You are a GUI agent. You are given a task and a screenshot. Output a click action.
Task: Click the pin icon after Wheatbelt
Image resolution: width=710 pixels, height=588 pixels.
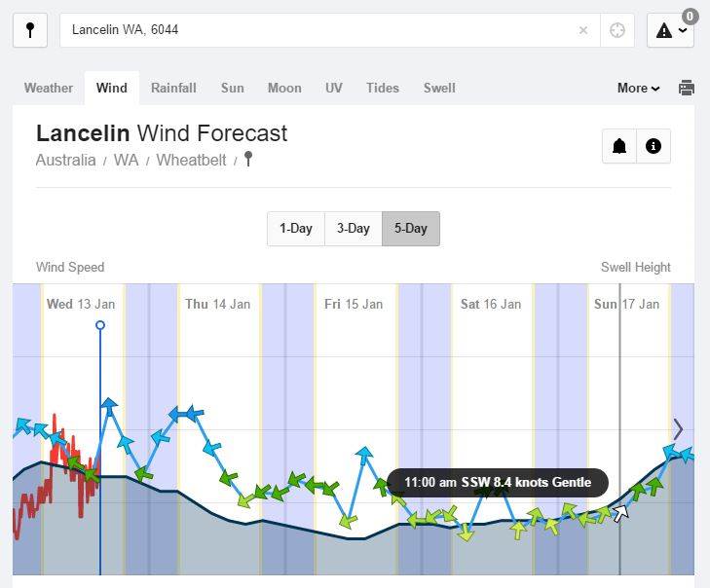(x=248, y=159)
